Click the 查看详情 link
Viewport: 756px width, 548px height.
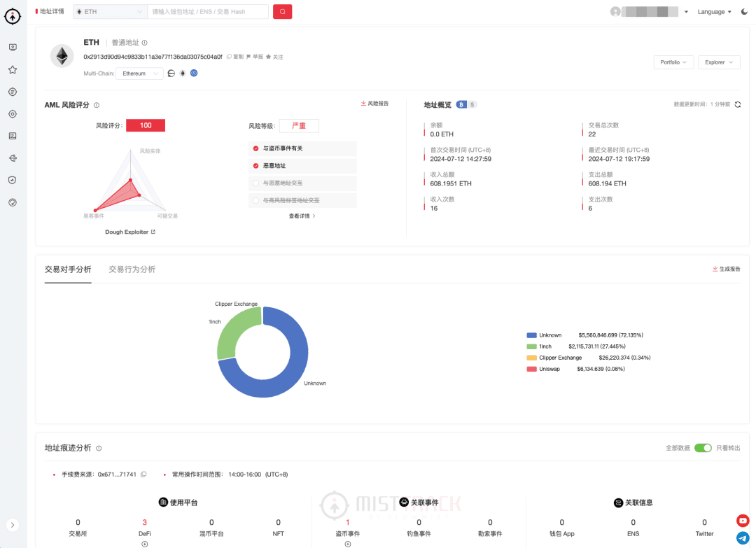(x=300, y=216)
